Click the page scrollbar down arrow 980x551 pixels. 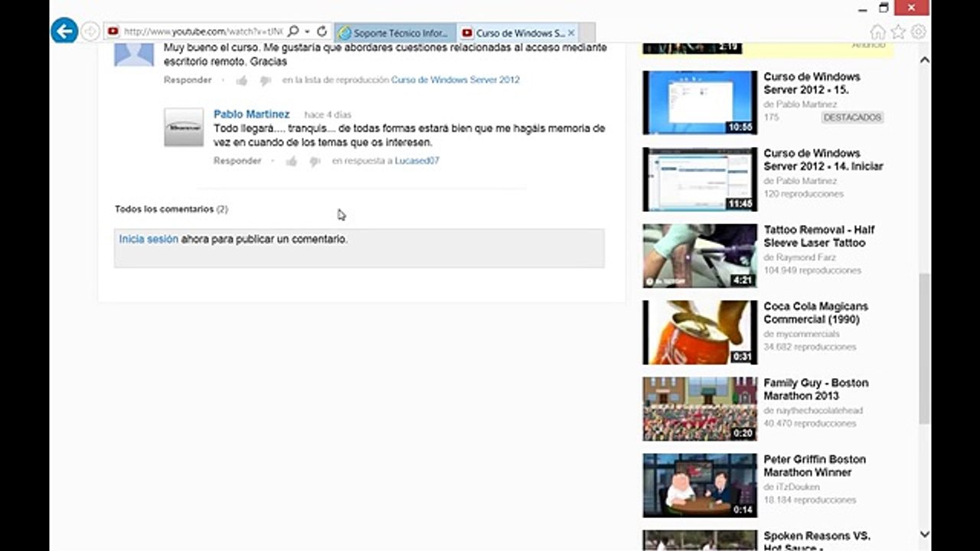click(x=924, y=534)
